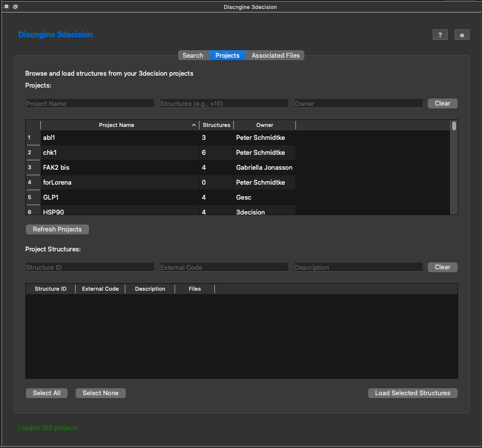Viewport: 482px width, 448px height.
Task: Click the External Code filter field
Action: 224,267
